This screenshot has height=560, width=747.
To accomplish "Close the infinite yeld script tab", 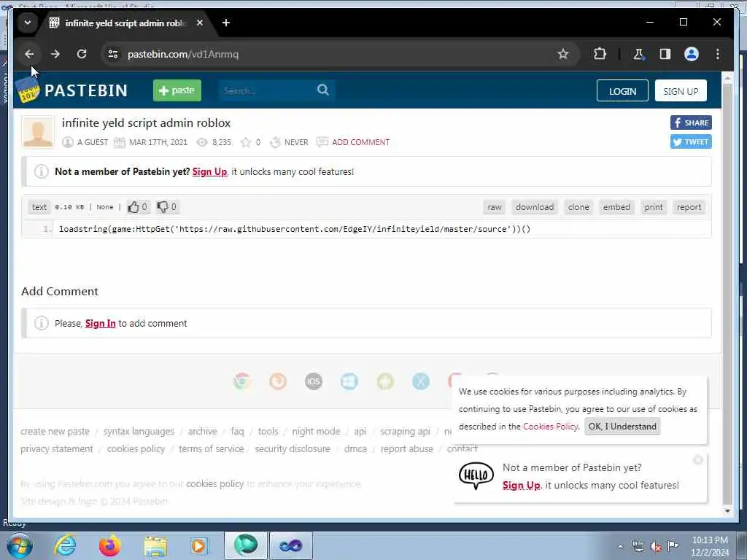I will [x=200, y=23].
